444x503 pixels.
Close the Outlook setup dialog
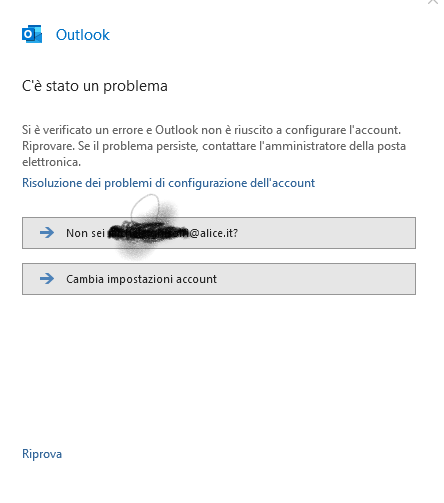point(433,2)
